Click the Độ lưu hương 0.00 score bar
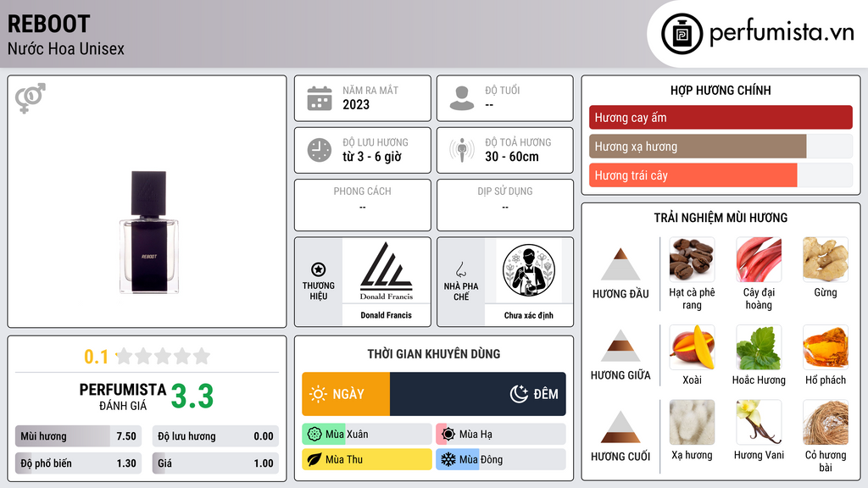Screen dimensions: 868x488 (215, 436)
